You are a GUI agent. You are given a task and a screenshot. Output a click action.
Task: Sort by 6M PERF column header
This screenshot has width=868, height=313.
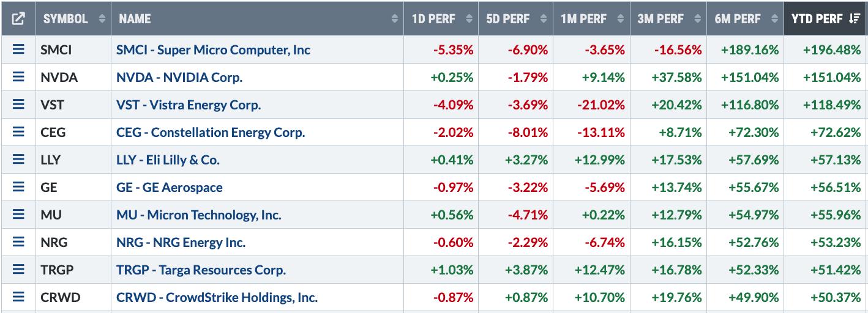[x=744, y=19]
